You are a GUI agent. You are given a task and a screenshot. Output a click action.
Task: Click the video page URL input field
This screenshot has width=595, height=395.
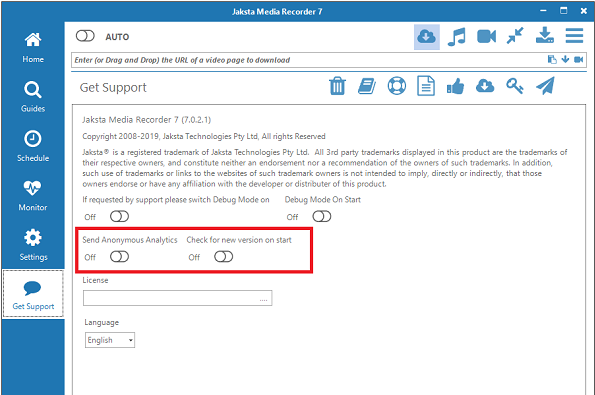[308, 60]
